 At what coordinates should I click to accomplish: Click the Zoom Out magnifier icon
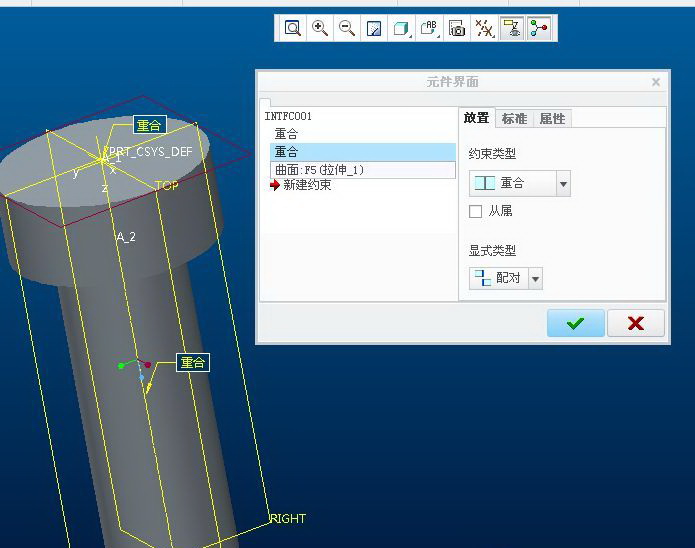[347, 28]
